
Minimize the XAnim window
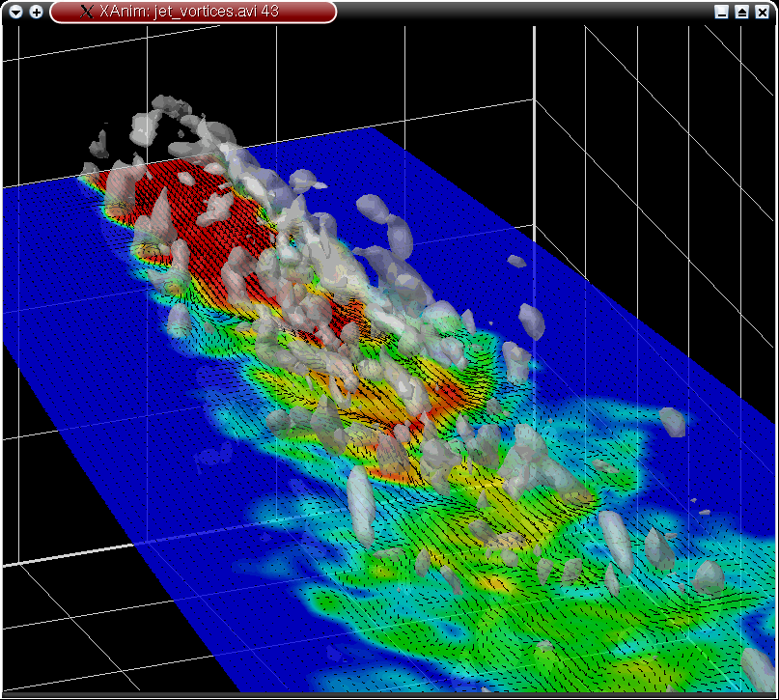click(x=721, y=12)
